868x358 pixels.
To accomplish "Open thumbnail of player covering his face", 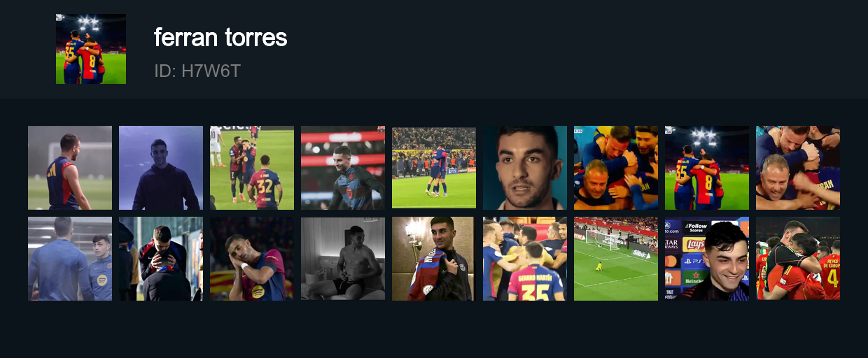I will click(161, 259).
